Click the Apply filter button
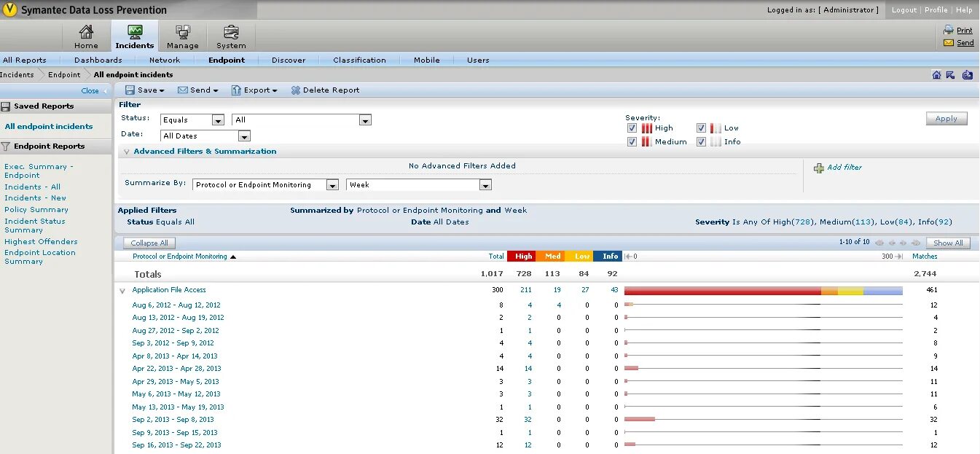The width and height of the screenshot is (980, 454). pos(946,119)
